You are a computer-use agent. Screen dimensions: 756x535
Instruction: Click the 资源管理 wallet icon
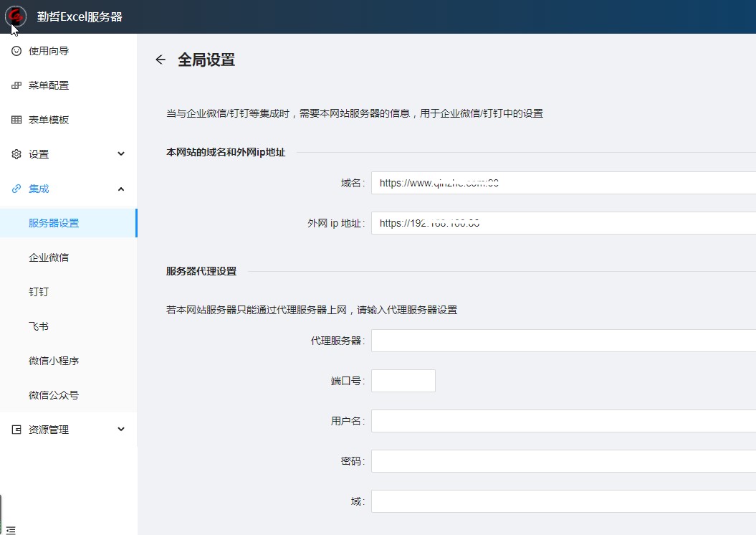(x=16, y=430)
